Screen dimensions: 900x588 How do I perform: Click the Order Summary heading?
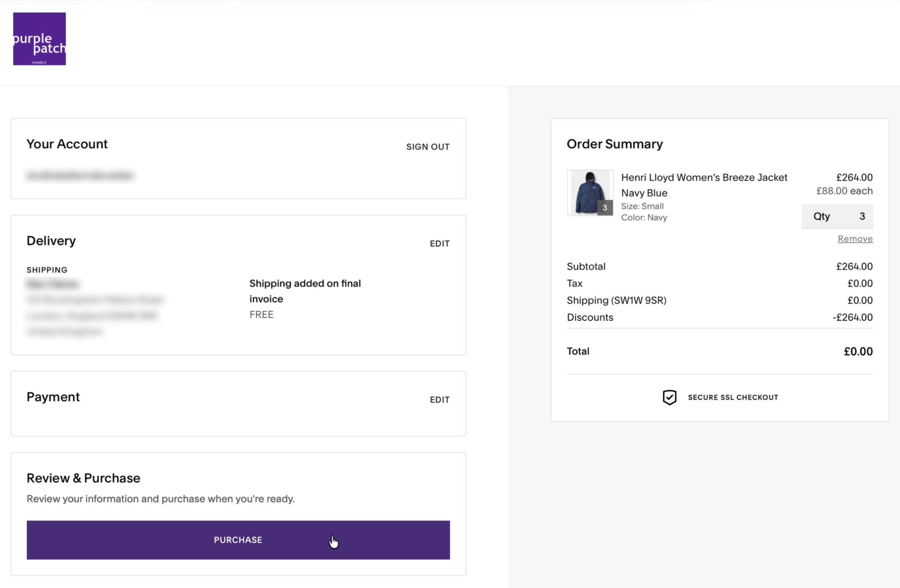coord(614,144)
